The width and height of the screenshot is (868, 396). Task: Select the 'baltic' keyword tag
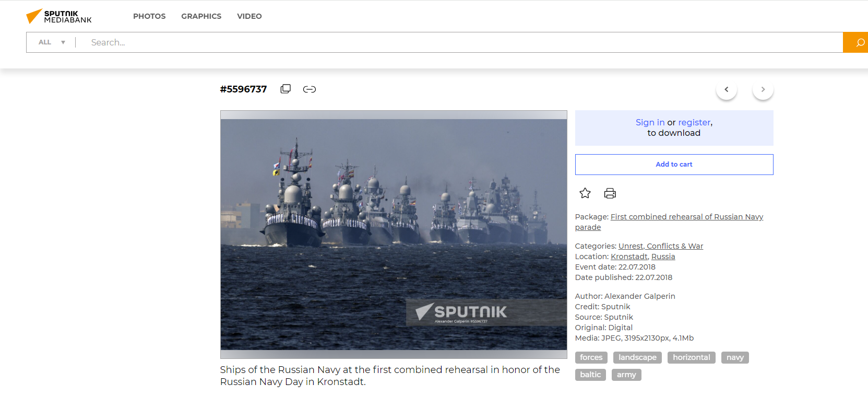[590, 375]
